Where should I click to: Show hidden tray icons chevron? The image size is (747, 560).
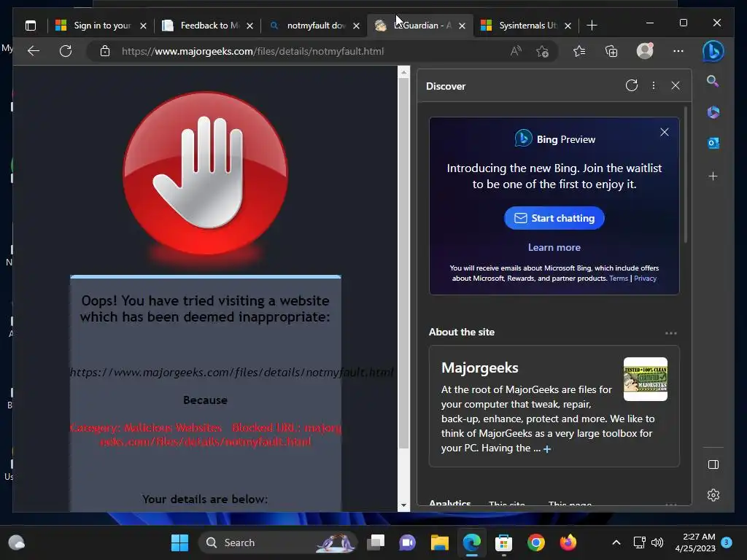pos(616,542)
